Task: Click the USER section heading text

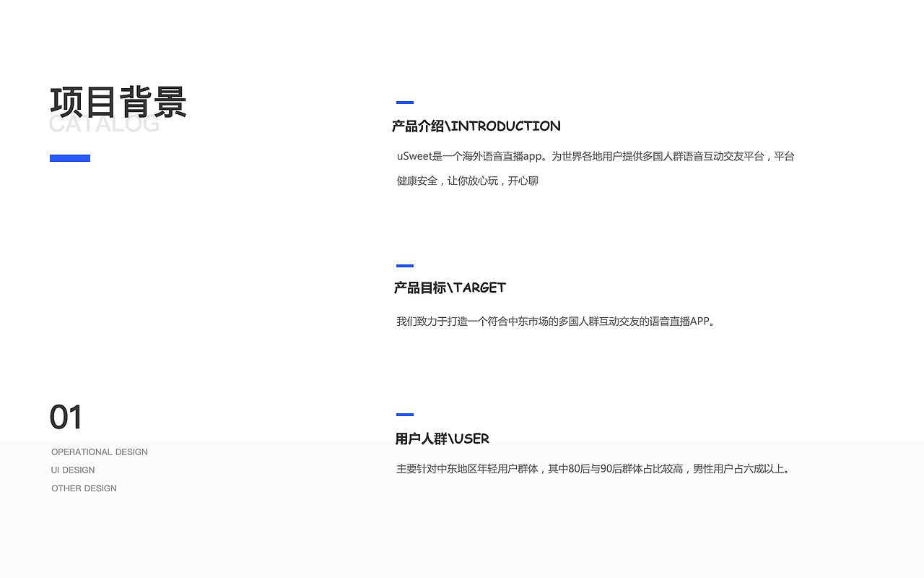Action: (441, 439)
